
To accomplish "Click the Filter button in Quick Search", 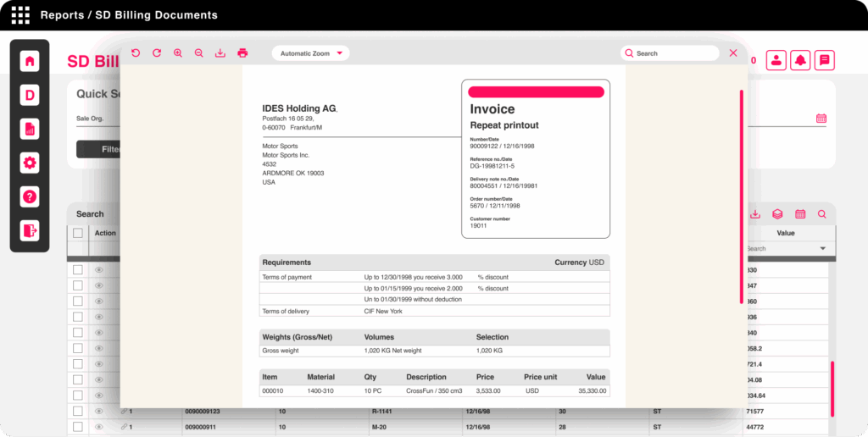I will pyautogui.click(x=98, y=149).
